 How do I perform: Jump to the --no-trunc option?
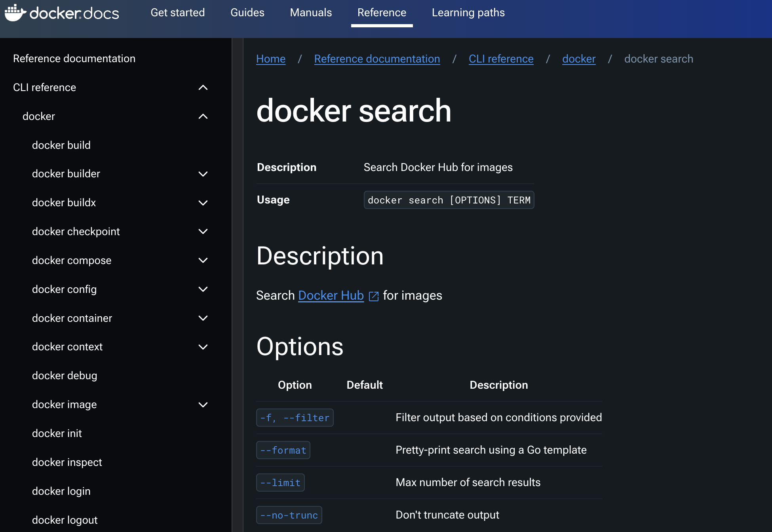click(289, 515)
